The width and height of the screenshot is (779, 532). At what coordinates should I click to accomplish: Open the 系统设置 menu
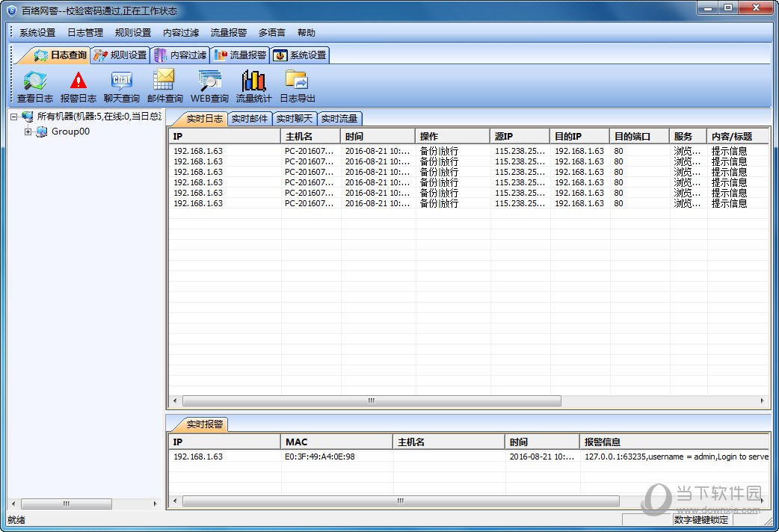point(37,33)
